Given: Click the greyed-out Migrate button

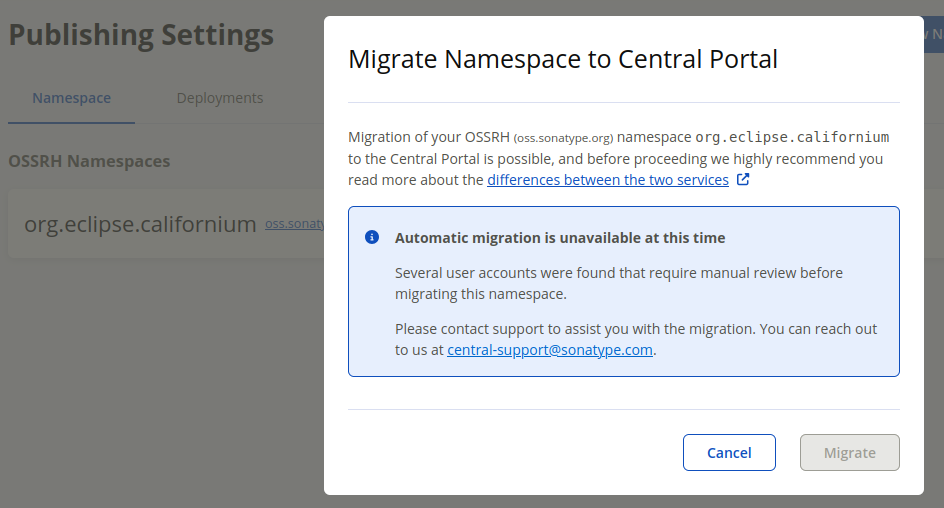Looking at the screenshot, I should tap(849, 453).
